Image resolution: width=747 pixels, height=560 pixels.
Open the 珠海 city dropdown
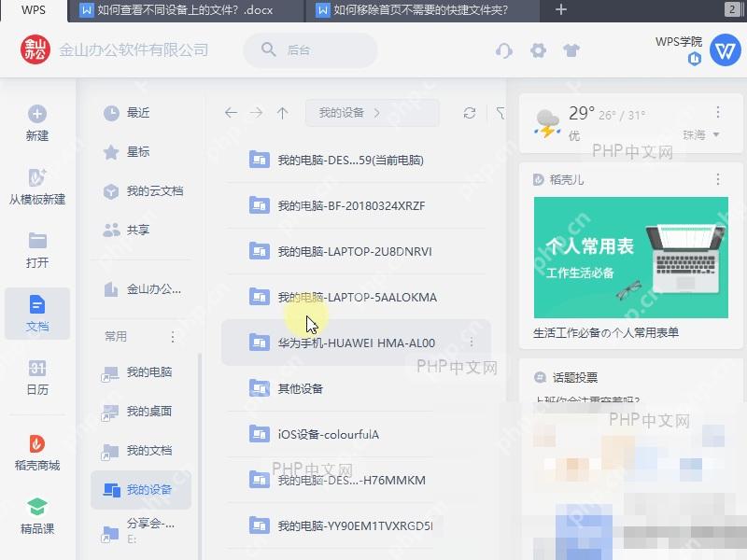tap(701, 135)
